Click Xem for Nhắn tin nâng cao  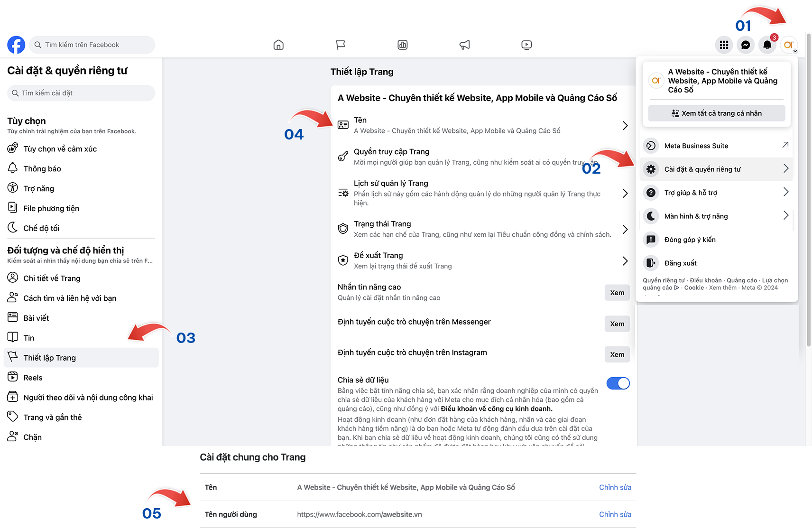coord(617,292)
